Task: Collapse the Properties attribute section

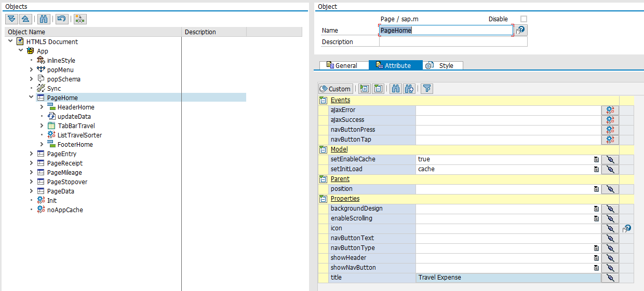Action: point(323,199)
